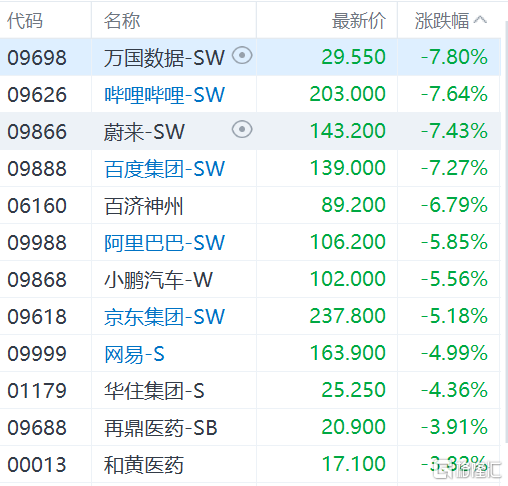Click stock code 09626
This screenshot has height=486, width=508.
point(37,94)
